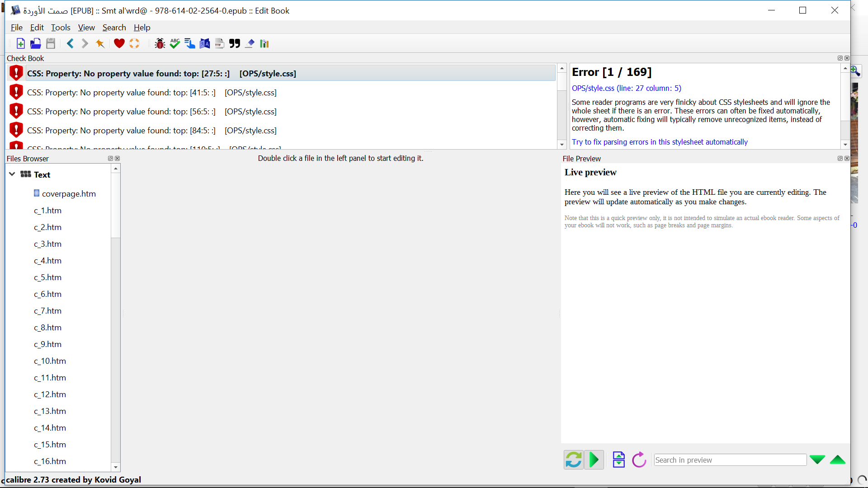Select the c_7.htm file
Screen dimensions: 868x488
point(47,311)
